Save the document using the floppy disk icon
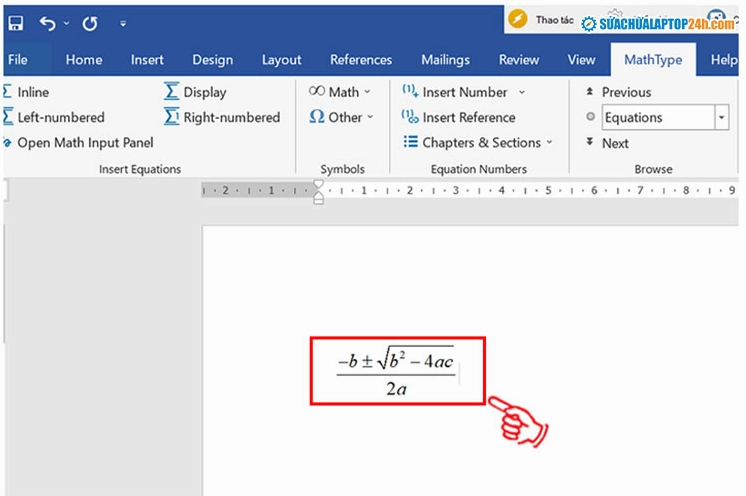 point(16,23)
